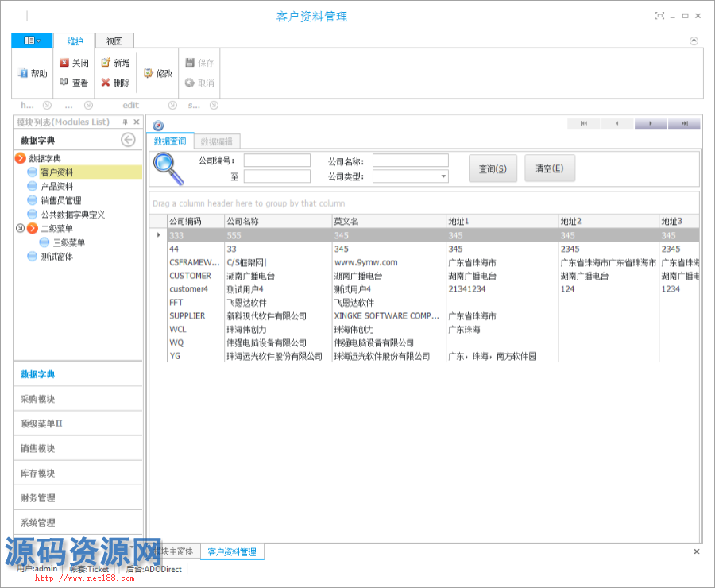The width and height of the screenshot is (715, 588).
Task: Open the edit group dialog launcher
Action: [x=172, y=106]
